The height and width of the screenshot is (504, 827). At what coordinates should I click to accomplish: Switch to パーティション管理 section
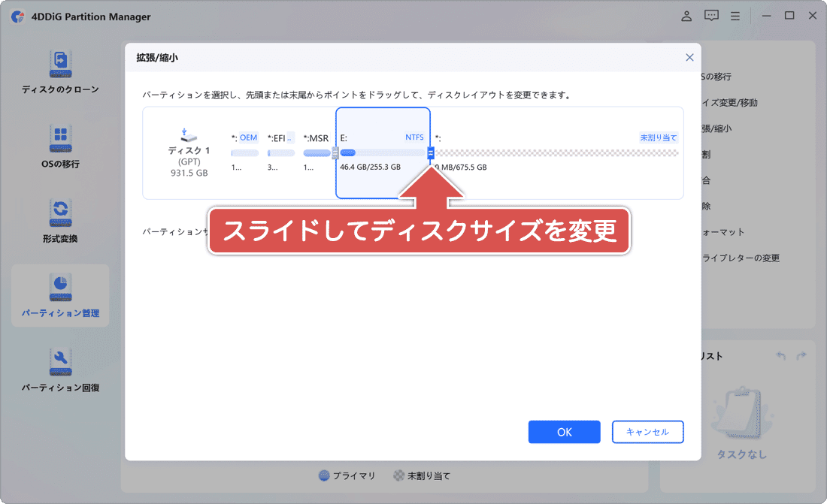pos(60,295)
